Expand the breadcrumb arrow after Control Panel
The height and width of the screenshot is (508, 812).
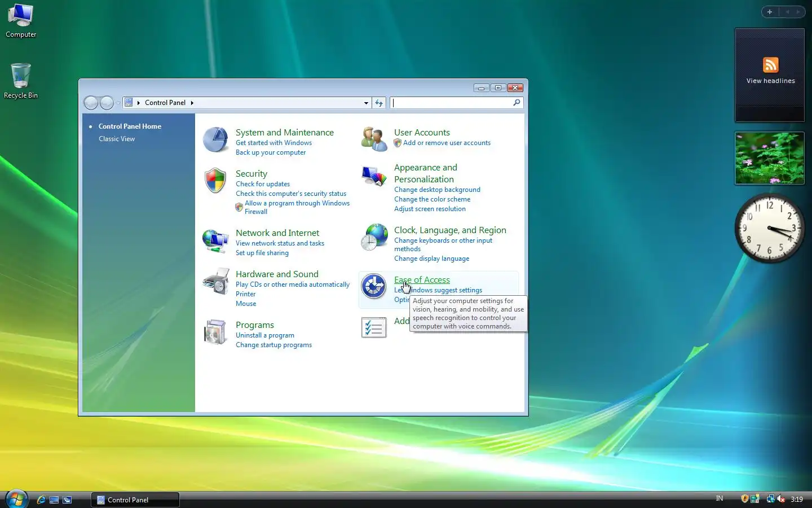pyautogui.click(x=192, y=103)
